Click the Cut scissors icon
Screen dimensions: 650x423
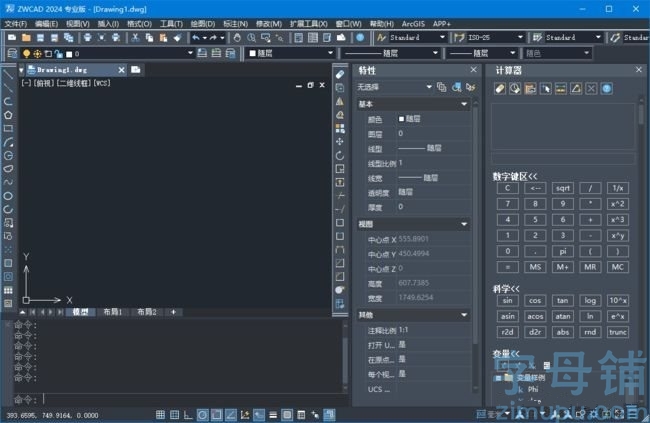tap(135, 37)
